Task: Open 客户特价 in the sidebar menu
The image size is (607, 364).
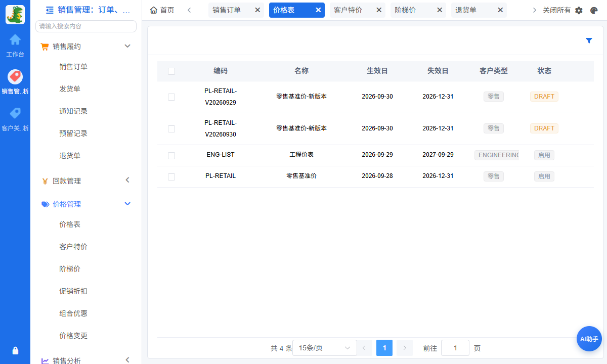Action: click(x=73, y=247)
